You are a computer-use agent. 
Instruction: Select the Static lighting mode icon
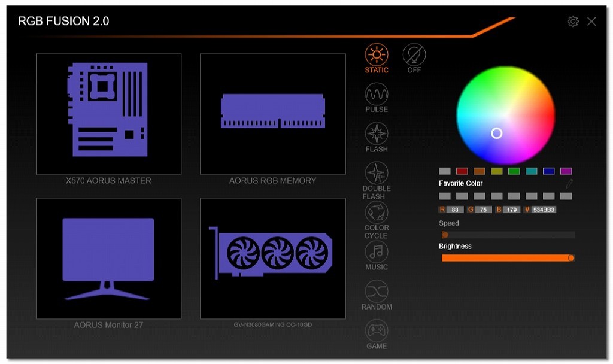[x=377, y=54]
